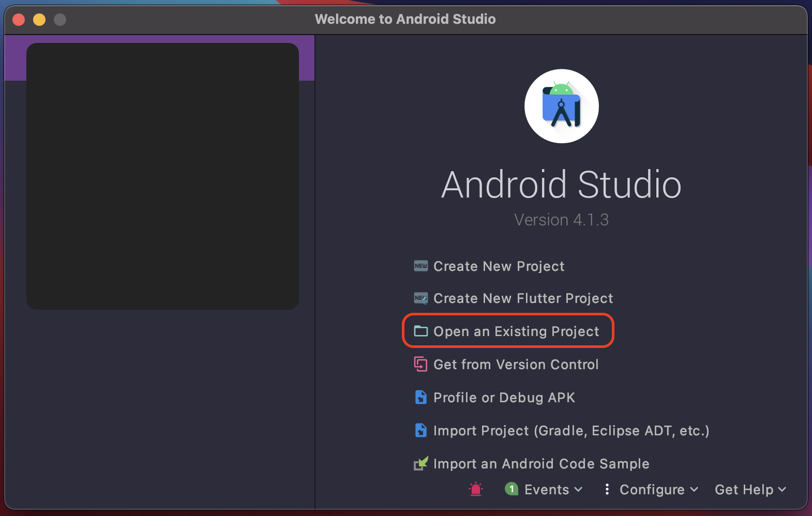Minimize the window with yellow button
812x516 pixels.
pyautogui.click(x=39, y=20)
